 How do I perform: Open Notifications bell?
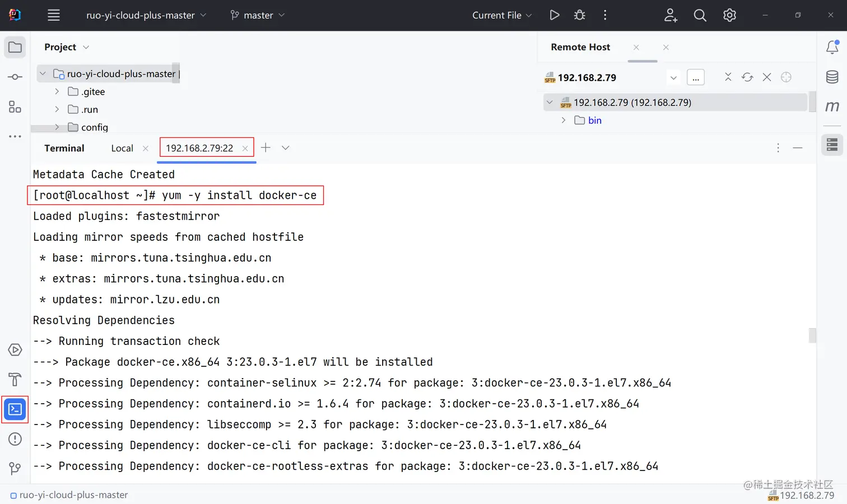point(832,47)
